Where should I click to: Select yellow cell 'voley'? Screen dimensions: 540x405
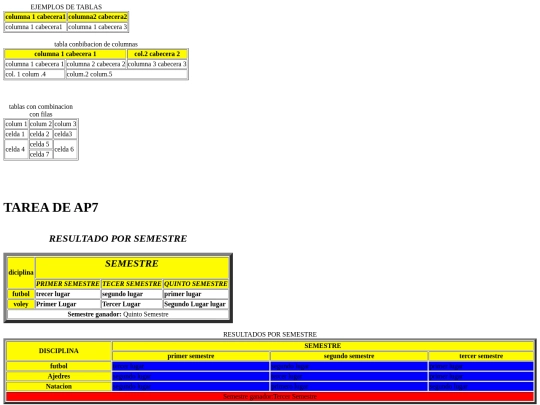click(x=21, y=304)
